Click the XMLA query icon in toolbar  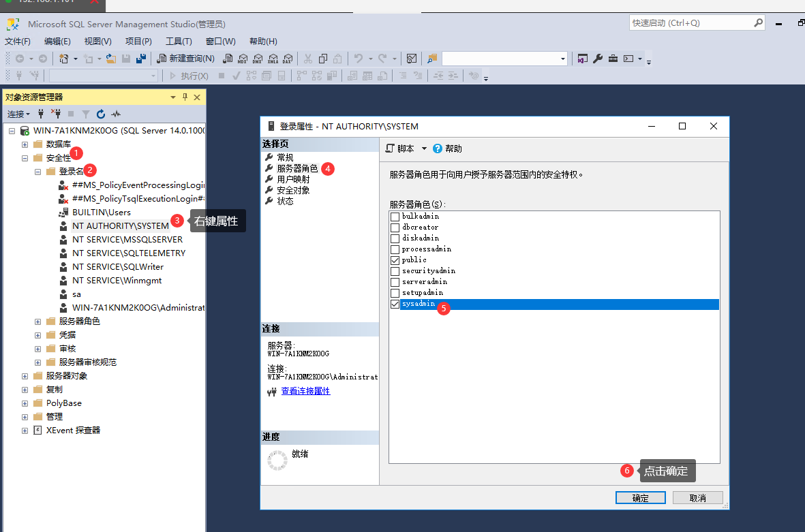coord(273,59)
